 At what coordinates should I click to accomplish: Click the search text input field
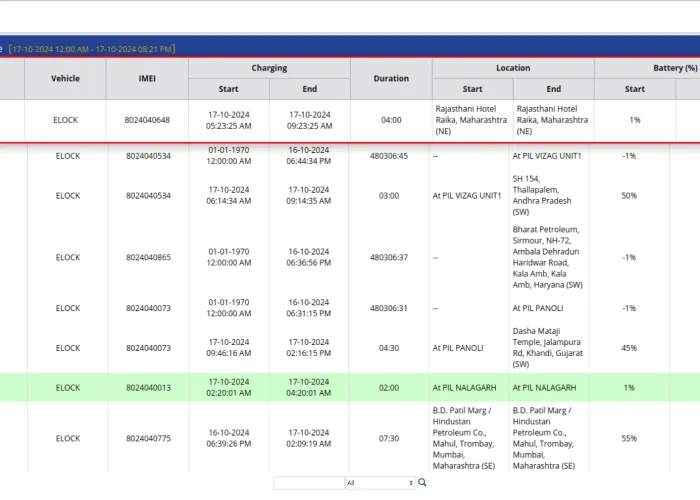[308, 483]
